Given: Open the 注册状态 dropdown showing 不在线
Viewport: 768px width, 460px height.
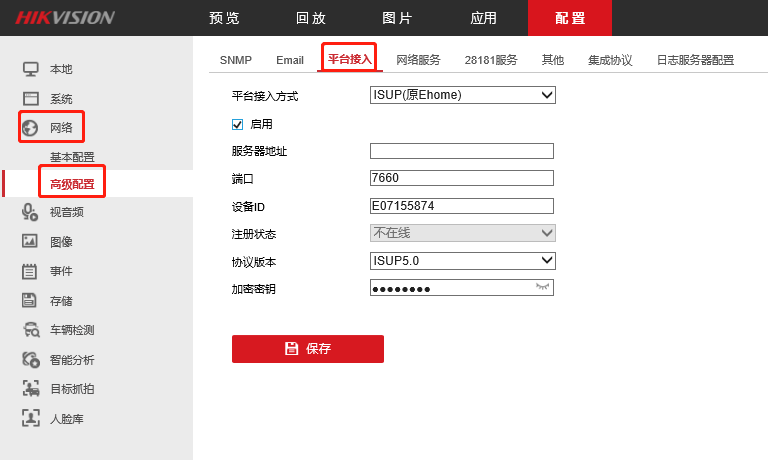Looking at the screenshot, I should click(462, 233).
